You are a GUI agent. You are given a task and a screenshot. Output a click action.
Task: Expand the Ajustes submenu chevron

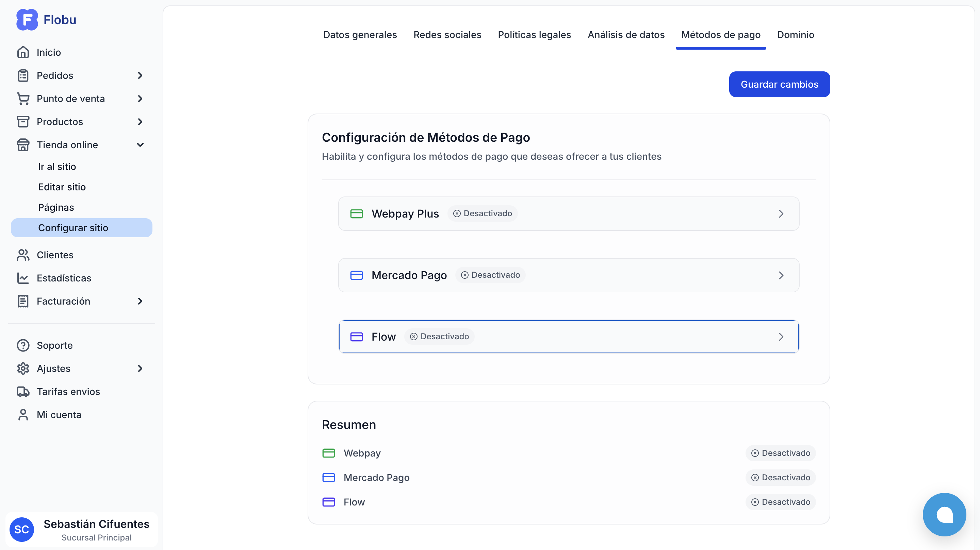coord(140,368)
